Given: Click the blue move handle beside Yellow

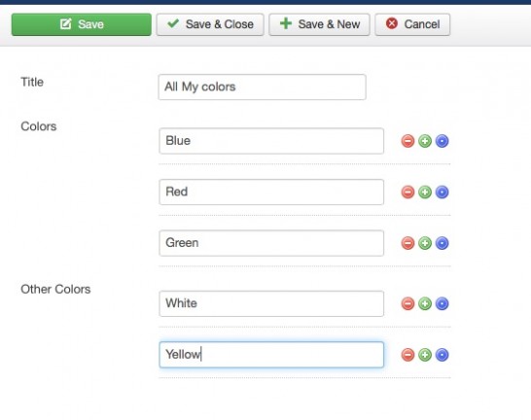Looking at the screenshot, I should pyautogui.click(x=442, y=355).
